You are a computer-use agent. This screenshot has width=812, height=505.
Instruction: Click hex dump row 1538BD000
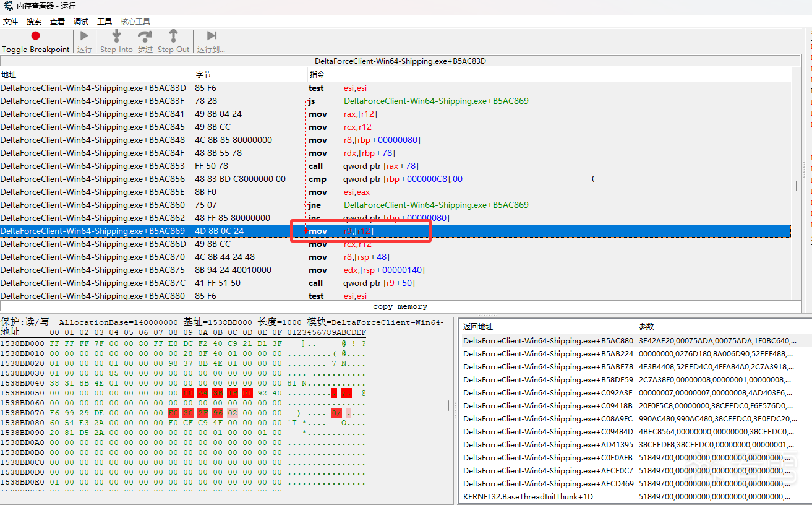tap(184, 343)
